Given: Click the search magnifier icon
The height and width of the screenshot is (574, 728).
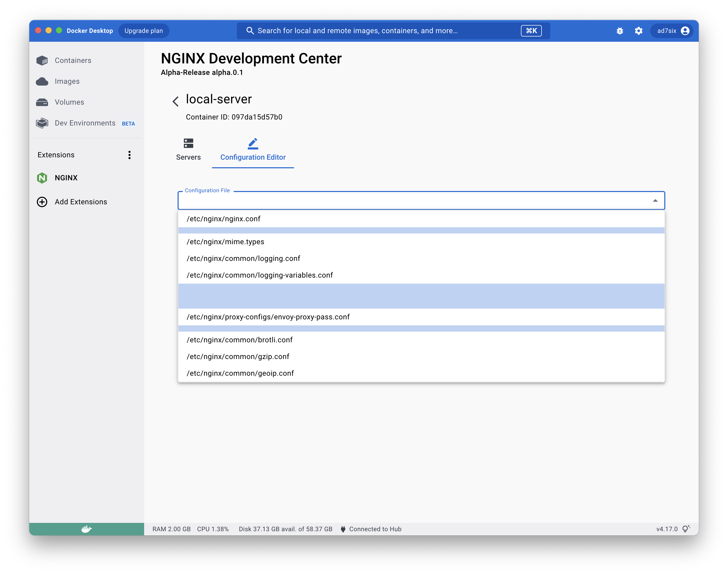Looking at the screenshot, I should coord(250,31).
